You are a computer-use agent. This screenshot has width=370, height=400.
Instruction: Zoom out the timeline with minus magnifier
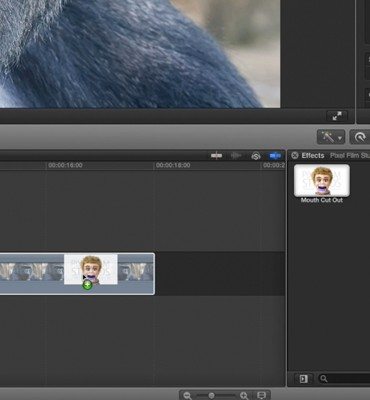187,396
